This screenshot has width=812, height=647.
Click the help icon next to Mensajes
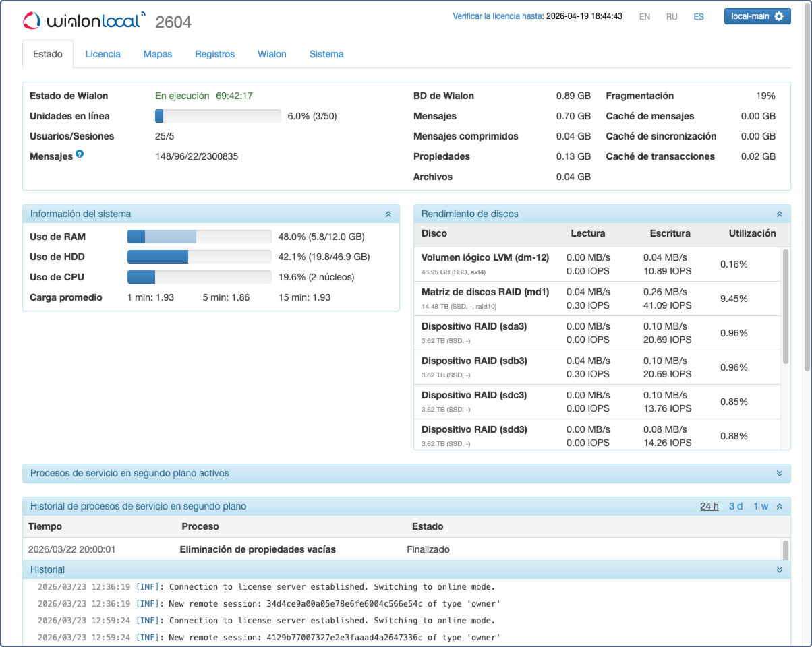point(80,154)
